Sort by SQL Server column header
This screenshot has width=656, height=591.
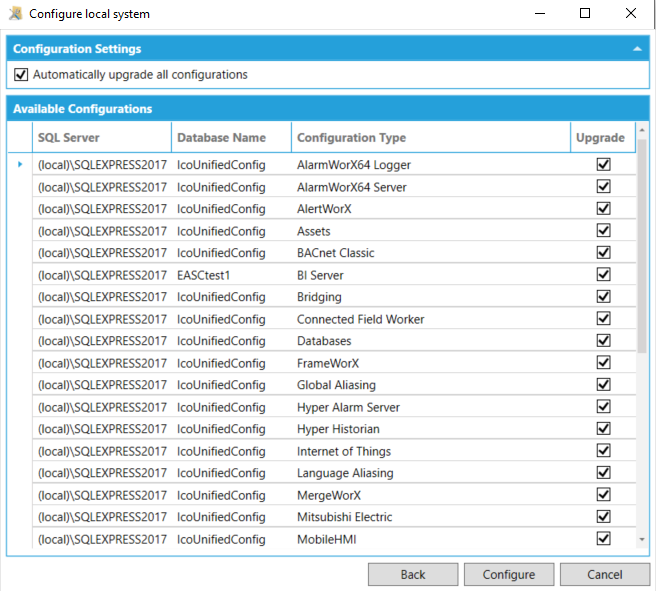pyautogui.click(x=102, y=138)
